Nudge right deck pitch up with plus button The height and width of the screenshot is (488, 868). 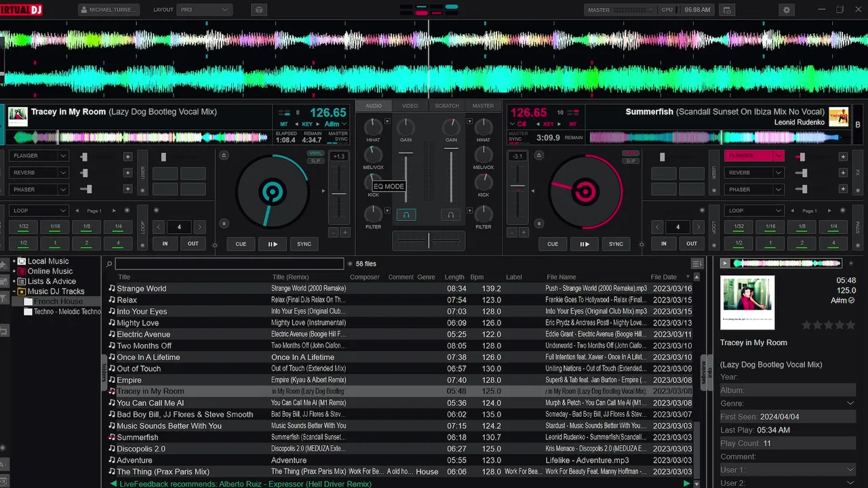click(x=523, y=232)
